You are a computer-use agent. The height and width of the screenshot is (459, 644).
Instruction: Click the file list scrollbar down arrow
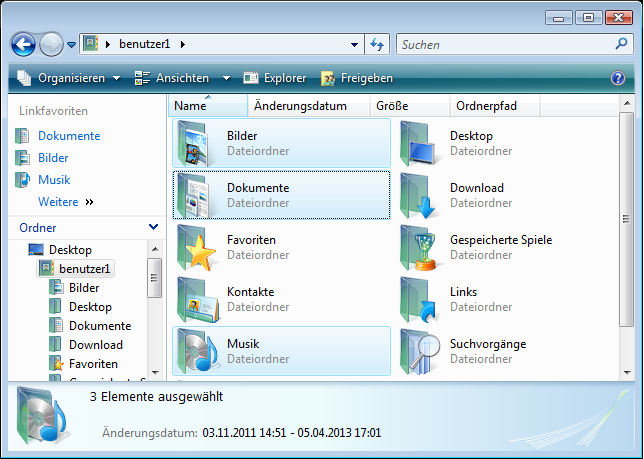click(627, 373)
